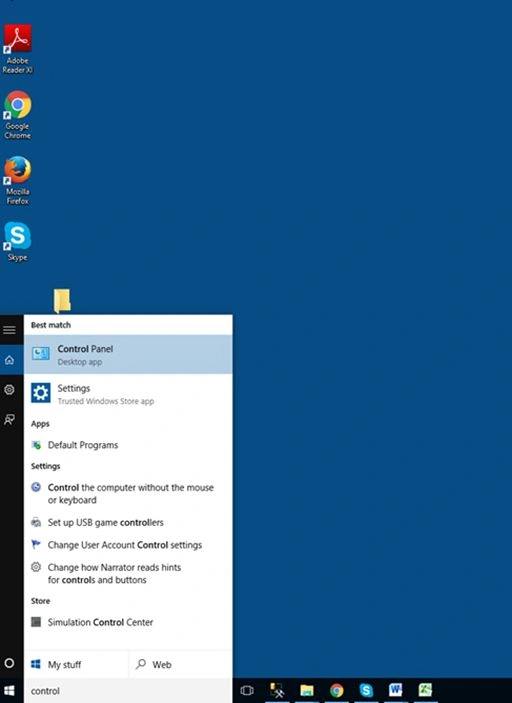Launch Google Chrome from the desktop

click(17, 115)
